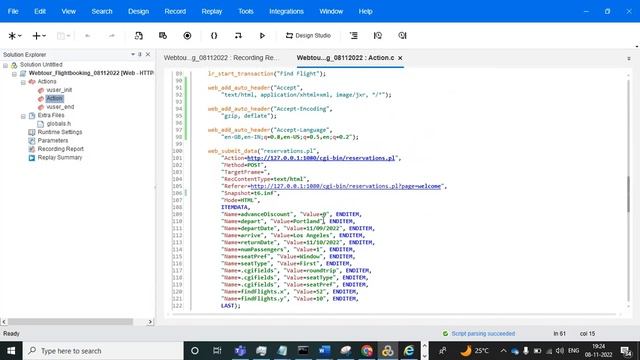Click the Solution Explorer horizontal scrollbar

tap(70, 322)
